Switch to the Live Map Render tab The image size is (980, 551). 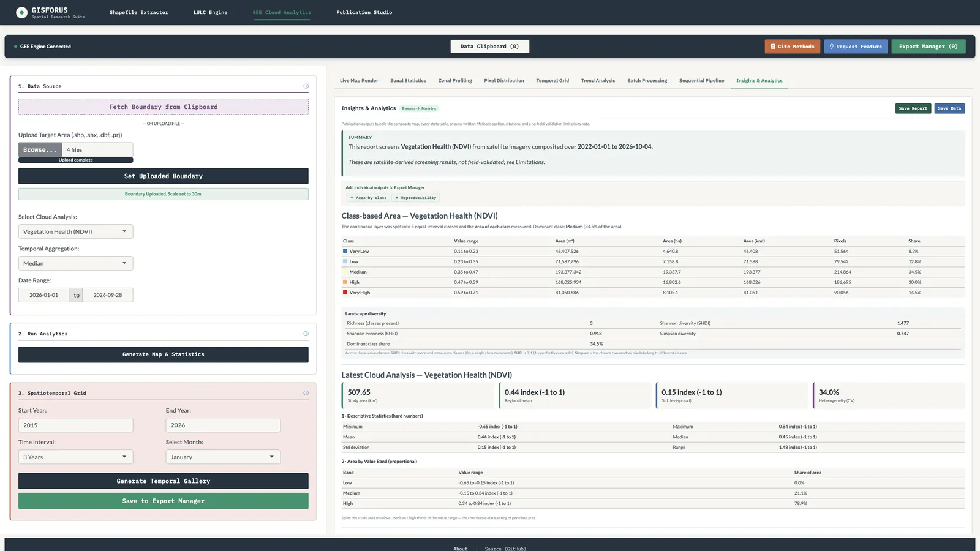[359, 81]
